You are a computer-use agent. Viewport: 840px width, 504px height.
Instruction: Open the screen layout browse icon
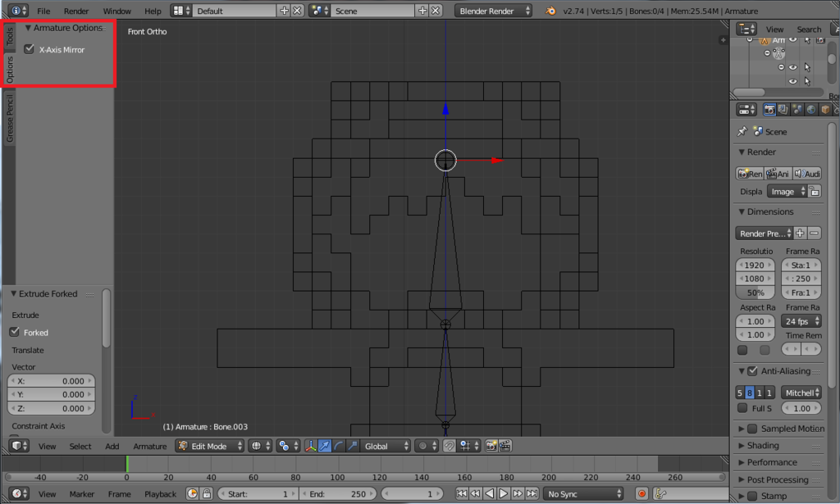(181, 11)
